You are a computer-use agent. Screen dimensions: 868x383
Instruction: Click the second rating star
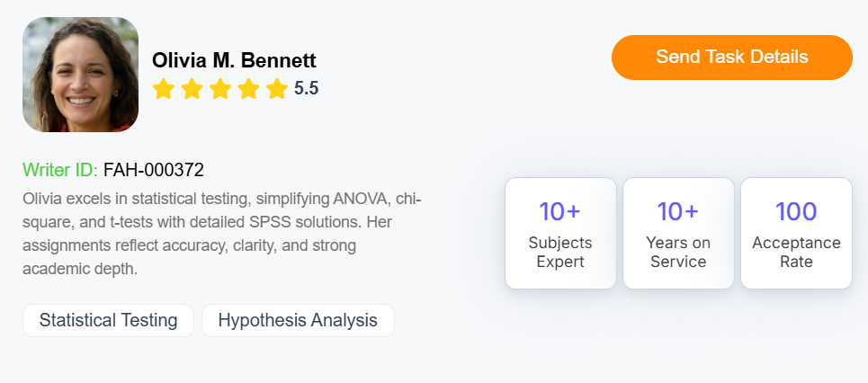coord(192,89)
